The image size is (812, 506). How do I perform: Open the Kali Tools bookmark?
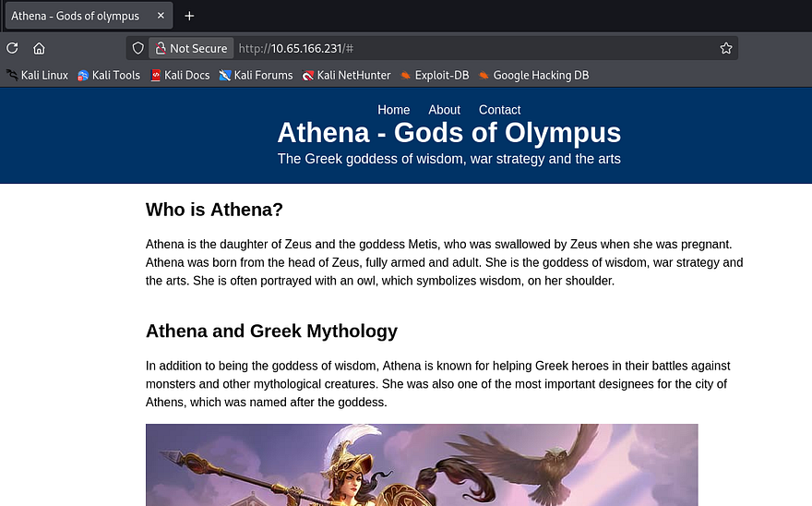coord(109,76)
